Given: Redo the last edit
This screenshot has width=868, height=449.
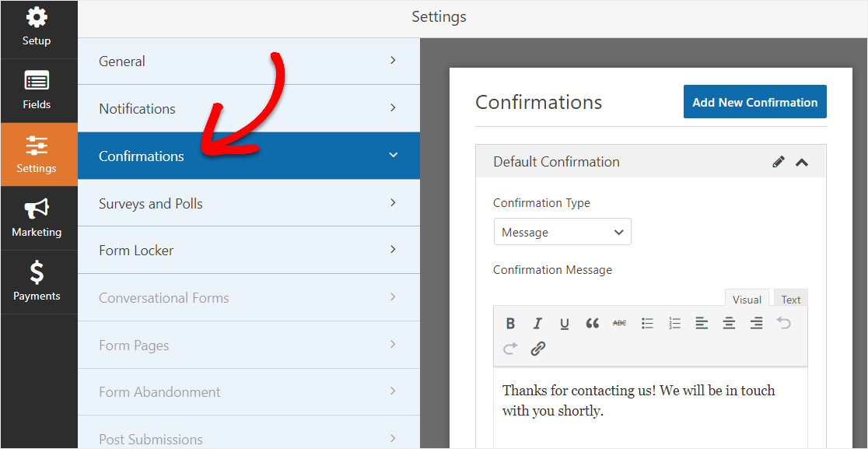Looking at the screenshot, I should coord(510,349).
